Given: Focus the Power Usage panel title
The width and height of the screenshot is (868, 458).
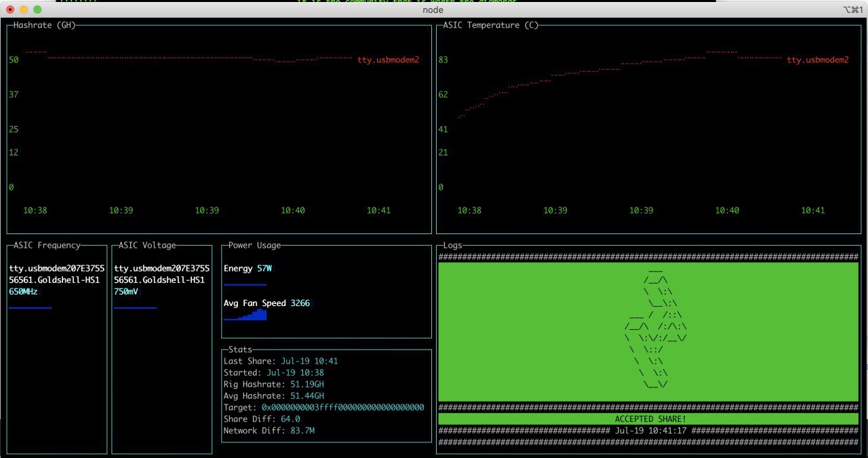Looking at the screenshot, I should [254, 245].
